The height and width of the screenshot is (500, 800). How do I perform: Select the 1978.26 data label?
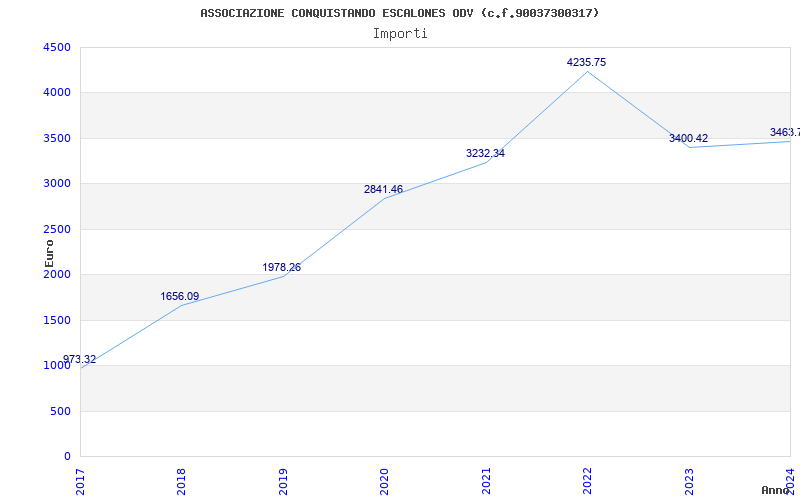(282, 267)
